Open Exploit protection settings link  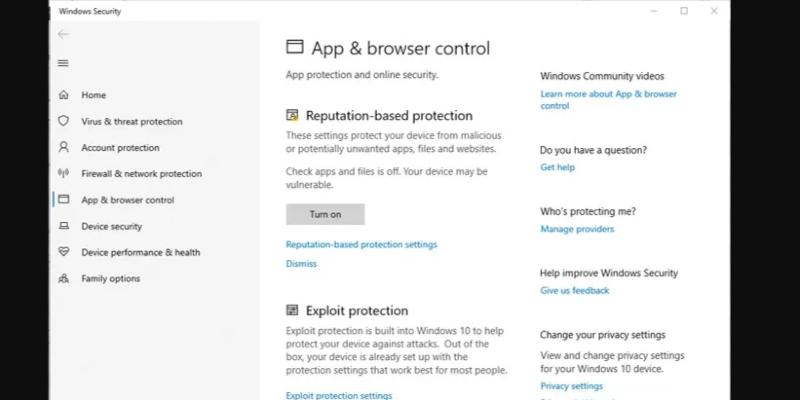(x=338, y=395)
